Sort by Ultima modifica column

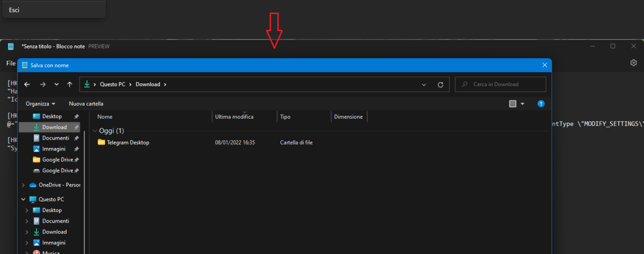pos(234,117)
